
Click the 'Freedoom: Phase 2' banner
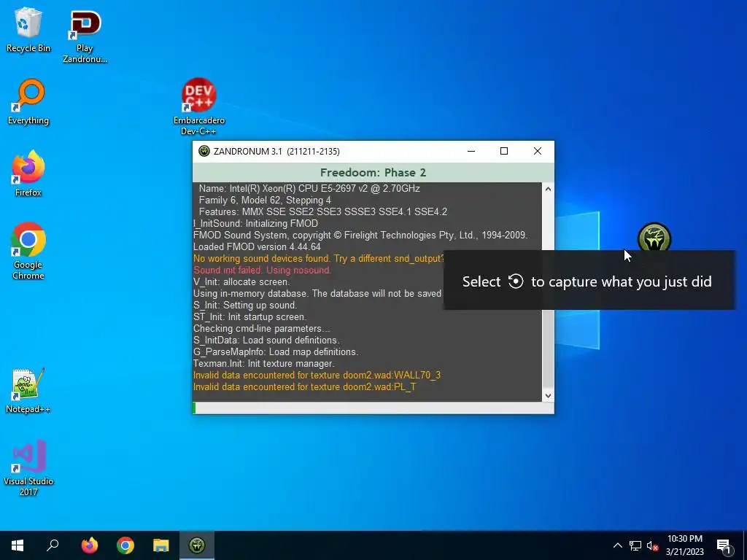coord(373,172)
